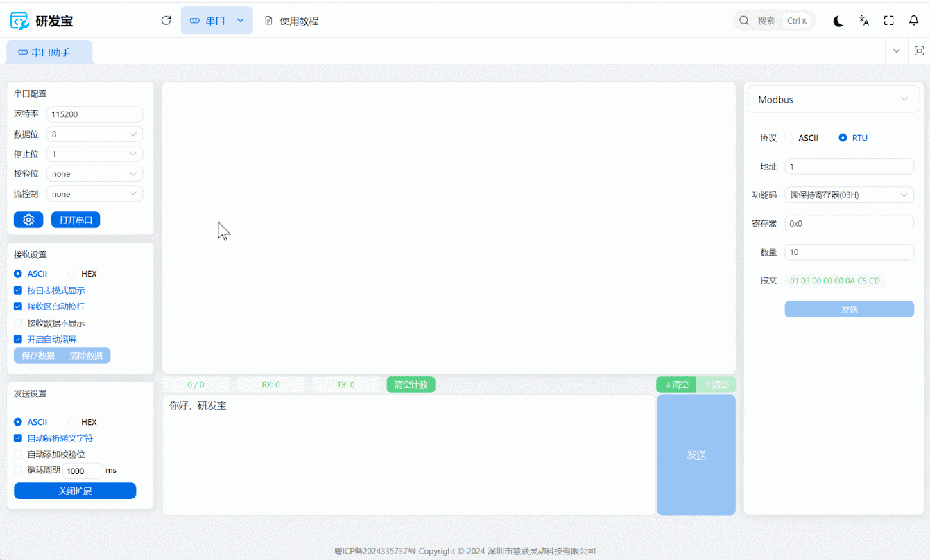Select ASCII protocol radio for Modbus
This screenshot has width=930, height=560.
point(789,138)
